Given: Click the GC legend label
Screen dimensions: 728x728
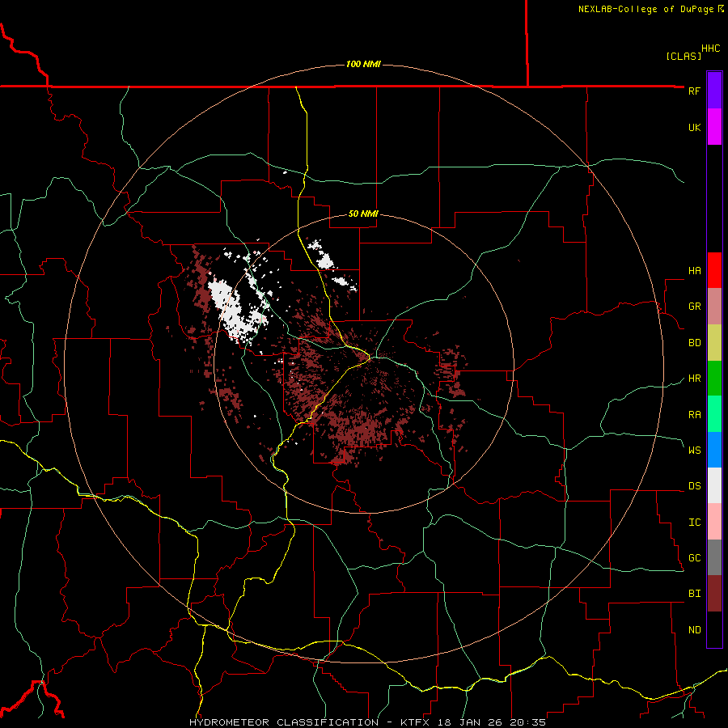Looking at the screenshot, I should click(x=694, y=558).
